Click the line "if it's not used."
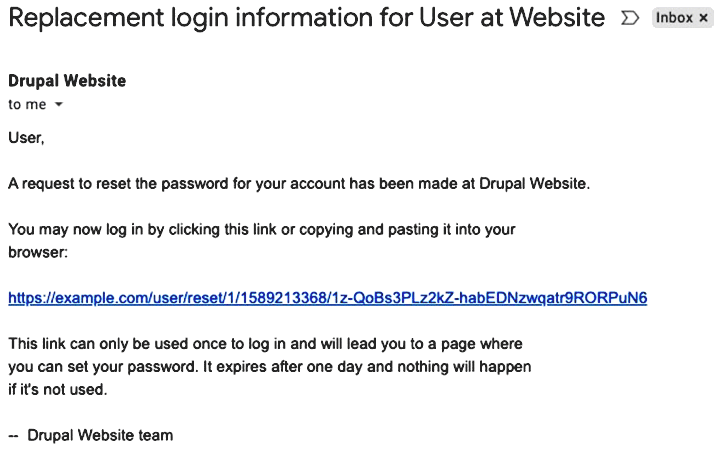This screenshot has width=720, height=453. click(57, 390)
